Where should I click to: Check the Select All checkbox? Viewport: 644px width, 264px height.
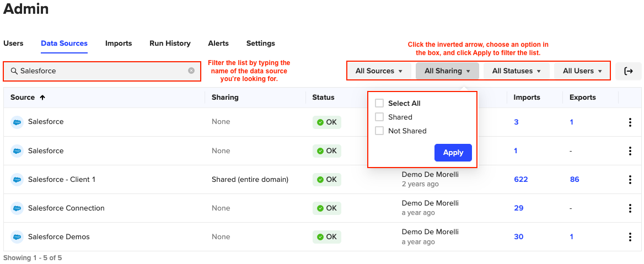pos(379,103)
